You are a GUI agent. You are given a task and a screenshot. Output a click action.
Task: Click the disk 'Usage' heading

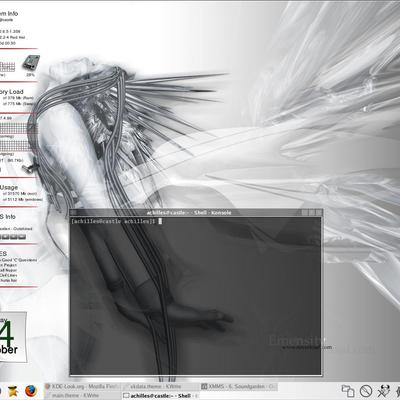[9, 187]
